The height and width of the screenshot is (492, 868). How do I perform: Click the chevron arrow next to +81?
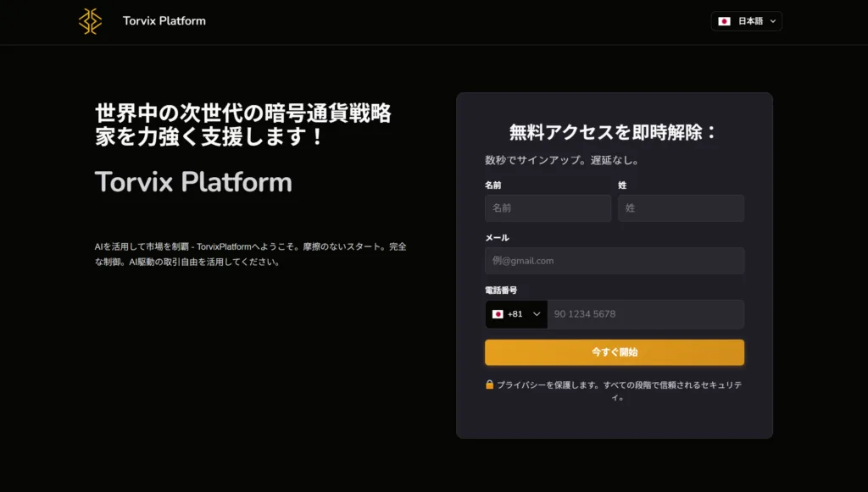[536, 314]
